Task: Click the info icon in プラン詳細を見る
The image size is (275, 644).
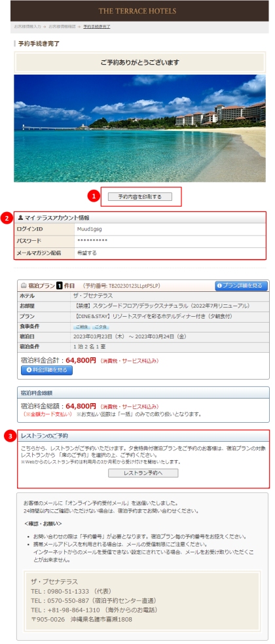Action: (x=219, y=286)
